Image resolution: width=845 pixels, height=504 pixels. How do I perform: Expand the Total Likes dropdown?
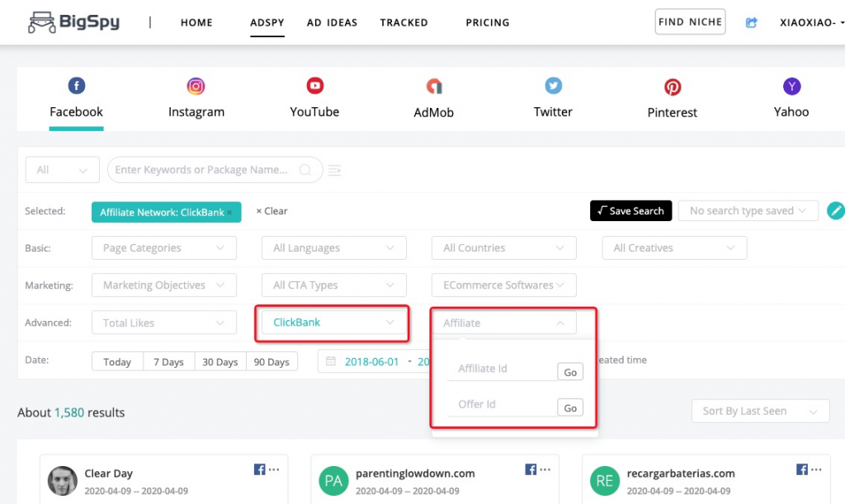click(x=164, y=323)
